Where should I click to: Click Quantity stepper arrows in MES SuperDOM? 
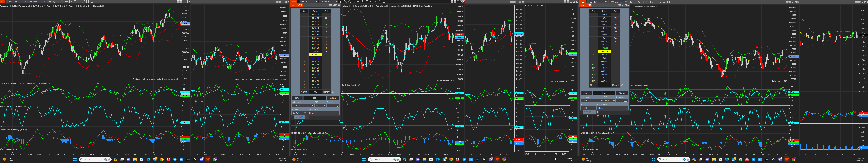(x=627, y=101)
